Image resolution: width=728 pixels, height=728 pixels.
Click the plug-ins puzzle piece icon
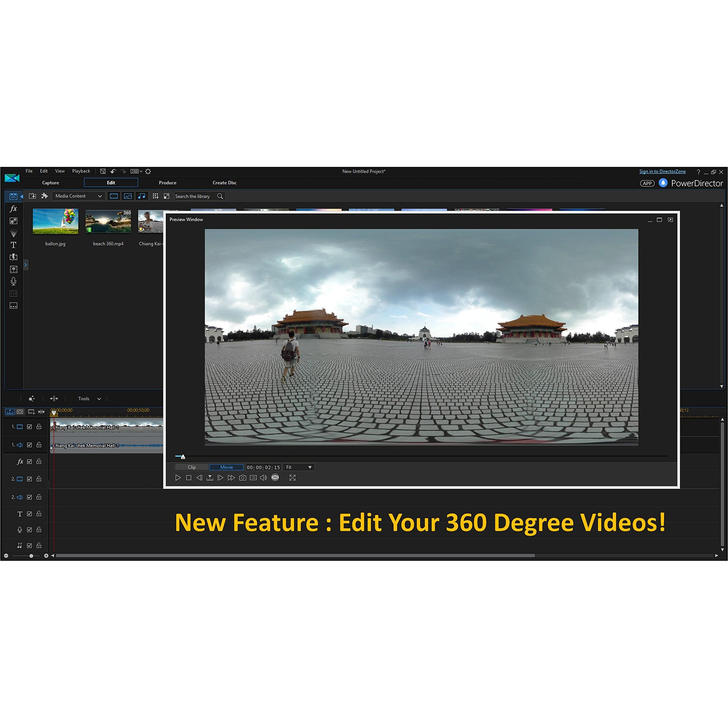coord(44,196)
